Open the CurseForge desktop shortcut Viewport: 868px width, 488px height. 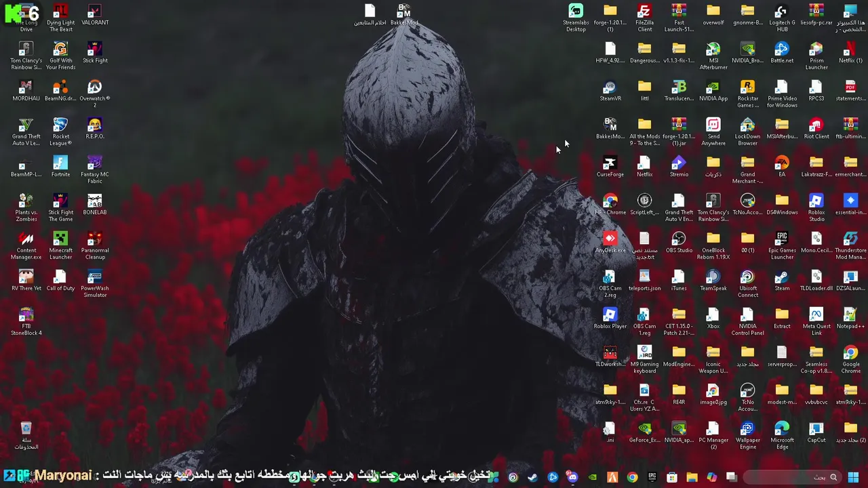[610, 167]
